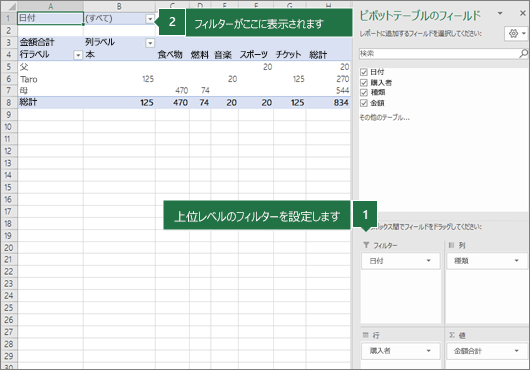Image resolution: width=530 pixels, height=370 pixels.
Task: Select the 金額合計 cell
Action: 50,42
